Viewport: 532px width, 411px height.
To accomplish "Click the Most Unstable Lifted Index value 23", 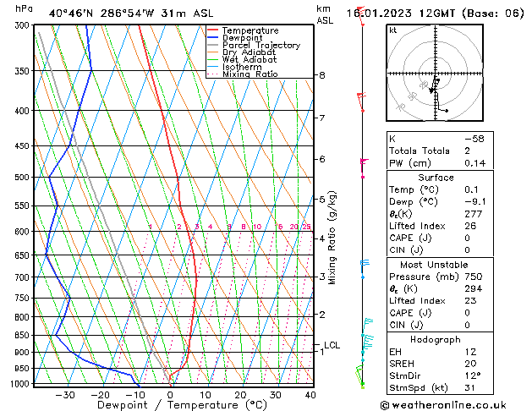I will [470, 301].
